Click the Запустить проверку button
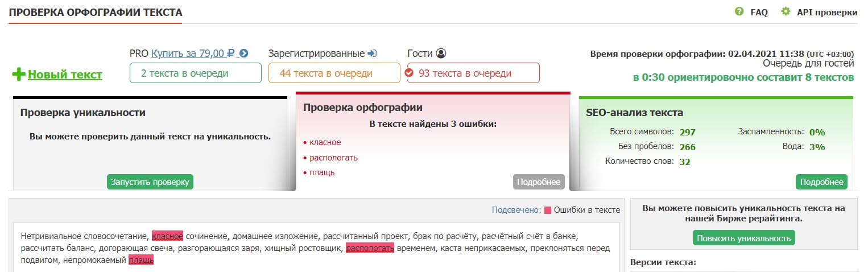This screenshot has width=868, height=272. click(x=150, y=182)
